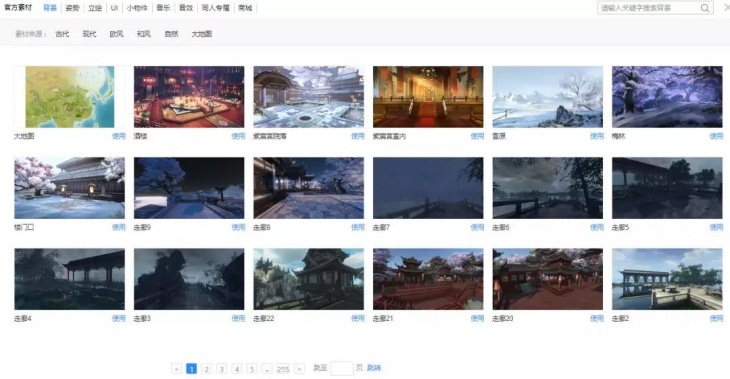The width and height of the screenshot is (730, 379).
Task: Click 使用 for 走廊4
Action: click(119, 318)
